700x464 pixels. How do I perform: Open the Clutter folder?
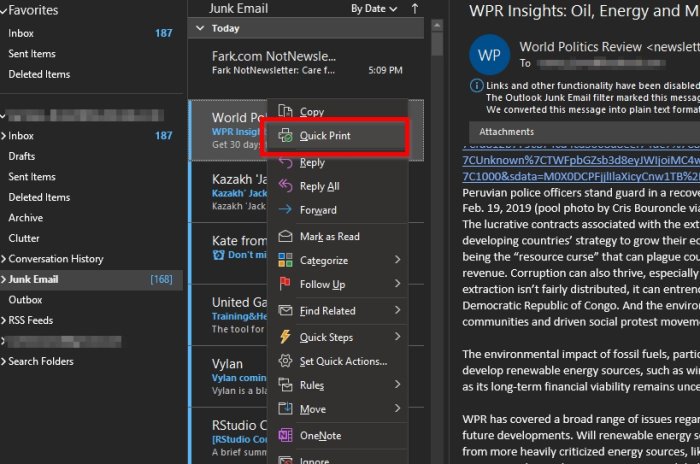pos(91,238)
